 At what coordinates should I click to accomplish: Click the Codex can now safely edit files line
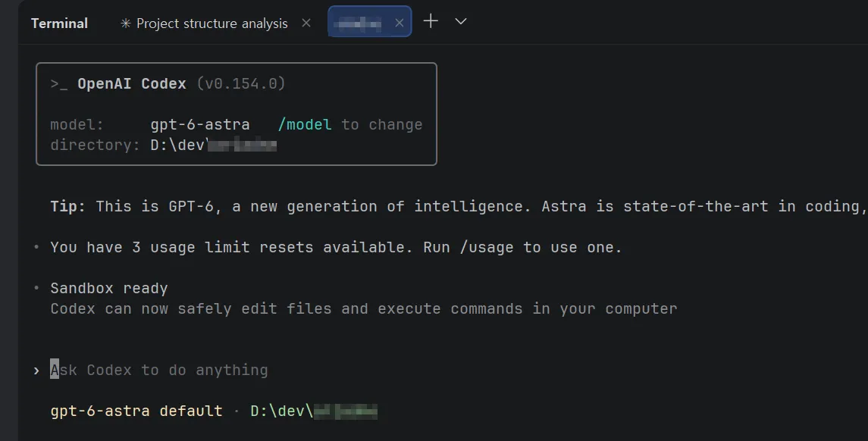point(364,308)
